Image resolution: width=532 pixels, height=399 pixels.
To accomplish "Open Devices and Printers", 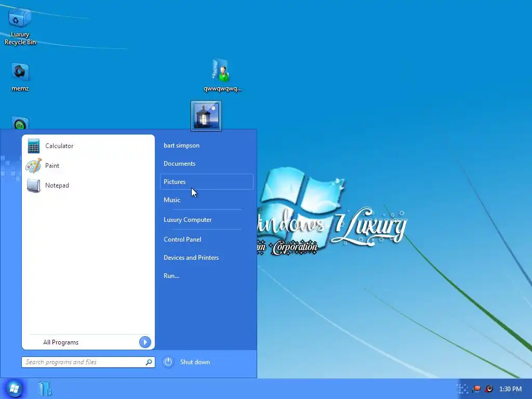I will coord(206,258).
